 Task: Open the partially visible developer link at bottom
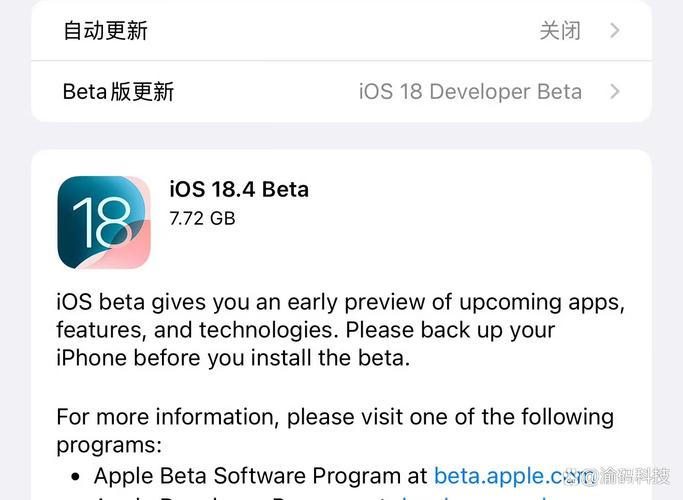475,497
